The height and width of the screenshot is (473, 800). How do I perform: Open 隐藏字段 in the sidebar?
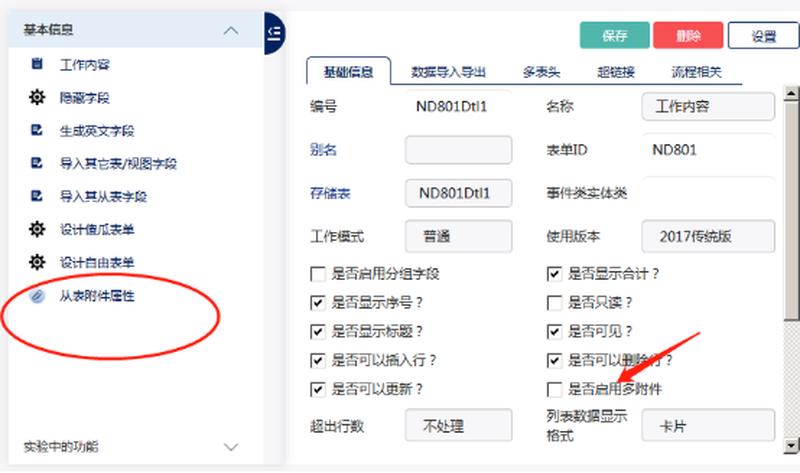[x=85, y=97]
